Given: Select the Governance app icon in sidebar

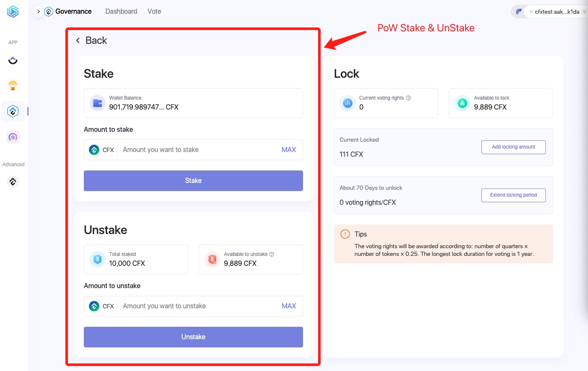Looking at the screenshot, I should click(13, 111).
